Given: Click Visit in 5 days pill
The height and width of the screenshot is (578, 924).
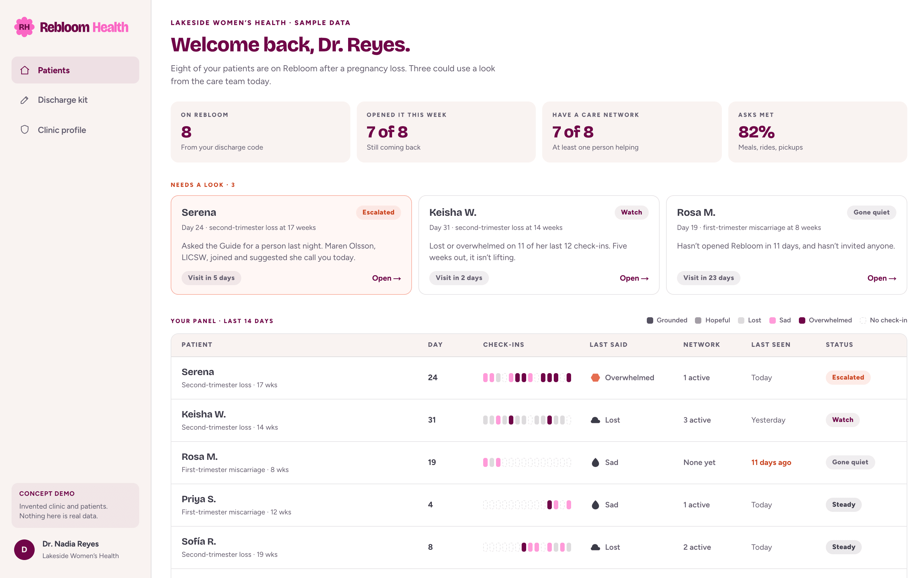Looking at the screenshot, I should (211, 278).
